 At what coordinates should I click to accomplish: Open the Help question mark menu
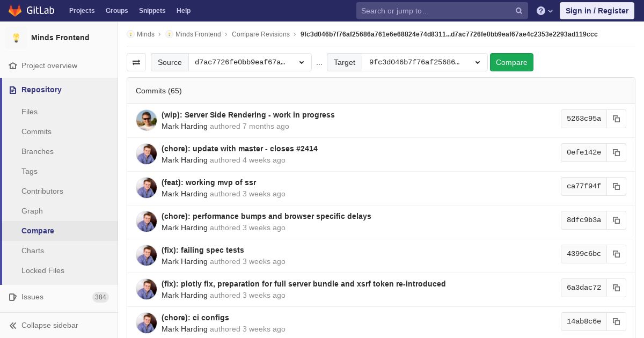544,11
